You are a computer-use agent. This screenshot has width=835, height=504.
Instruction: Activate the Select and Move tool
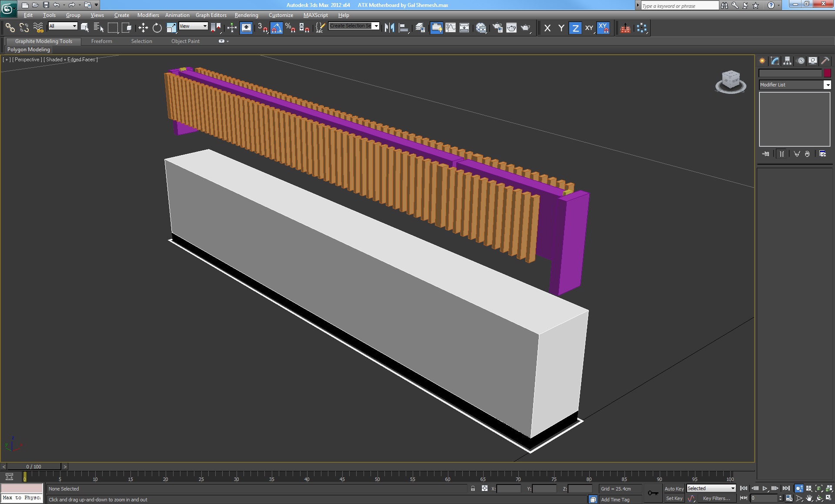click(x=143, y=28)
